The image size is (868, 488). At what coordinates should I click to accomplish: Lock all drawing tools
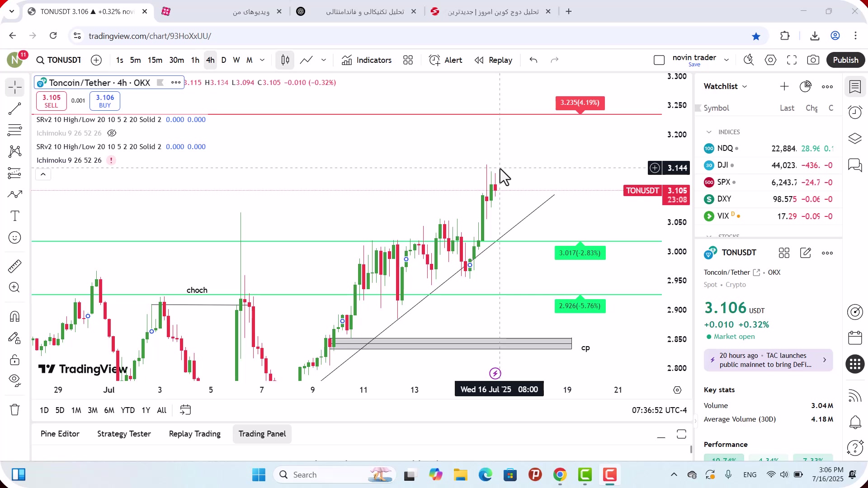pyautogui.click(x=14, y=360)
